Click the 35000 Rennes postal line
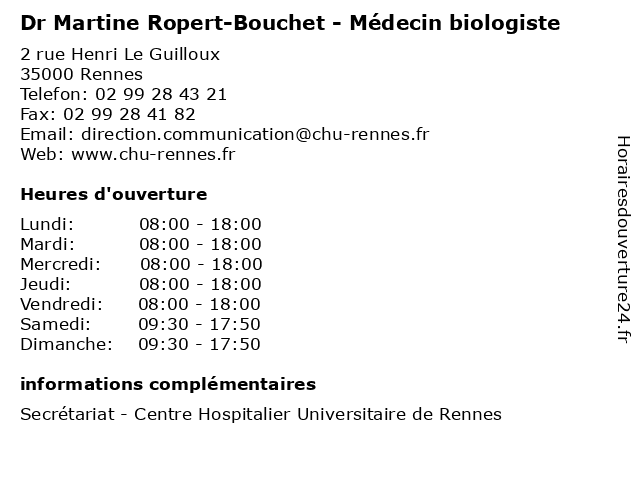Viewport: 640px width, 480px height. click(81, 74)
